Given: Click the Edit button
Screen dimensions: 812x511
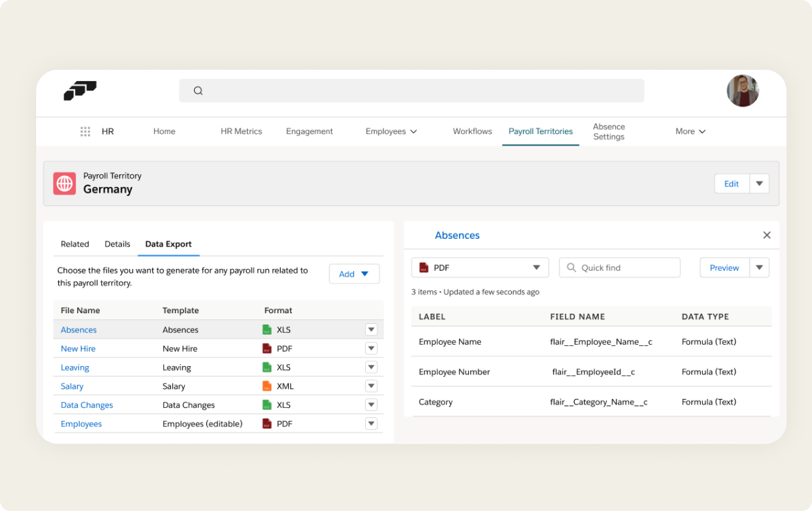Looking at the screenshot, I should pyautogui.click(x=732, y=184).
